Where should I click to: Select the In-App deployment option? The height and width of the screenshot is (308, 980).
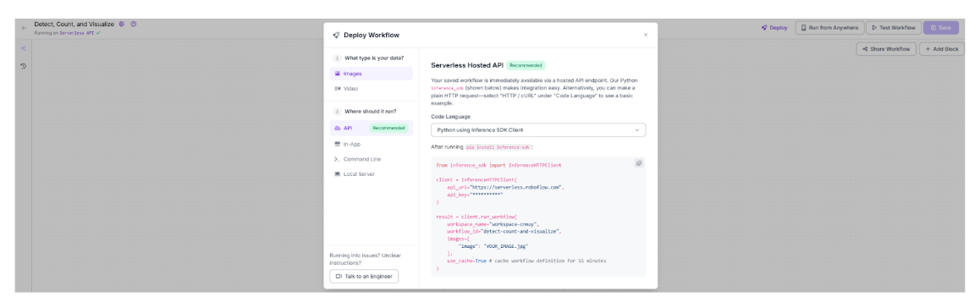[x=372, y=145]
